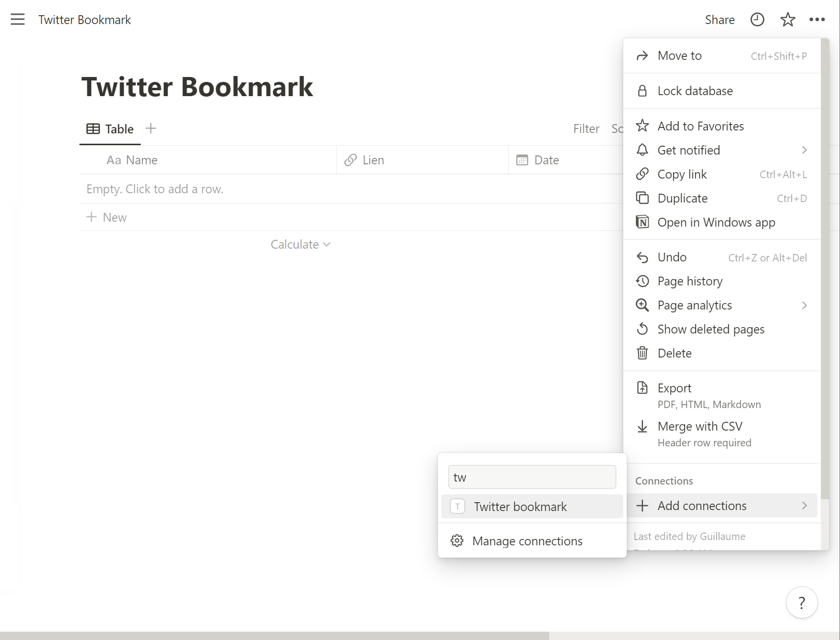Click Empty. Click to add a row.
Screen dimensions: 840x640
tap(155, 189)
